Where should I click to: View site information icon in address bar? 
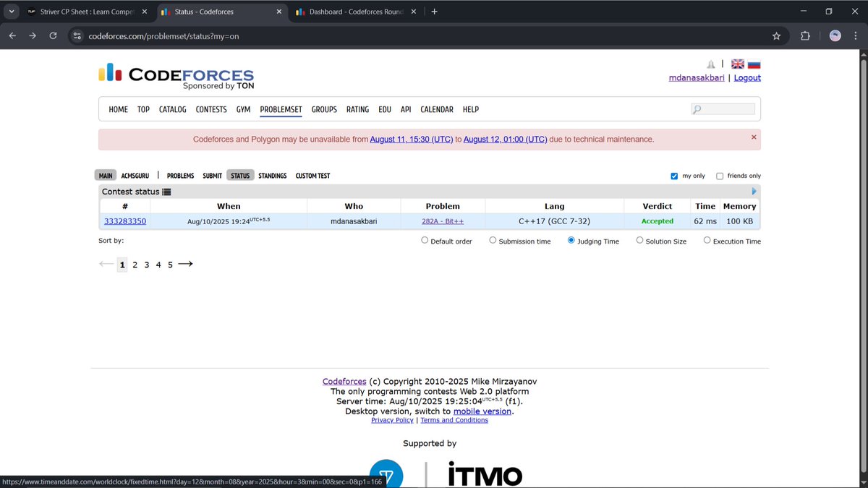77,35
